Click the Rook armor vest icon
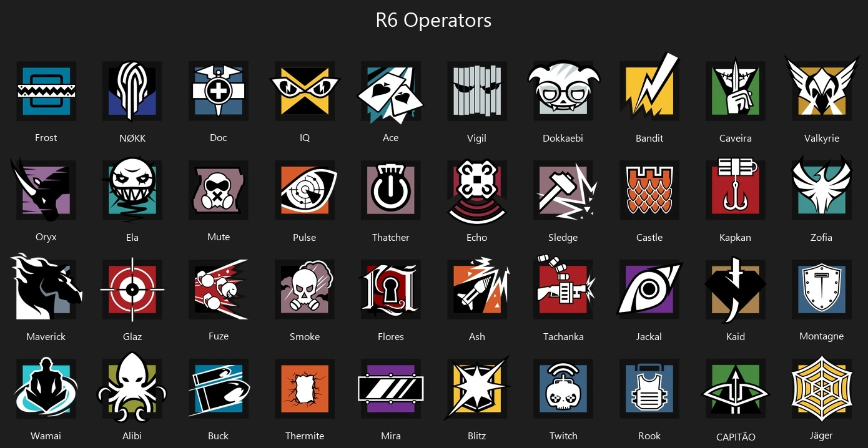 649,389
